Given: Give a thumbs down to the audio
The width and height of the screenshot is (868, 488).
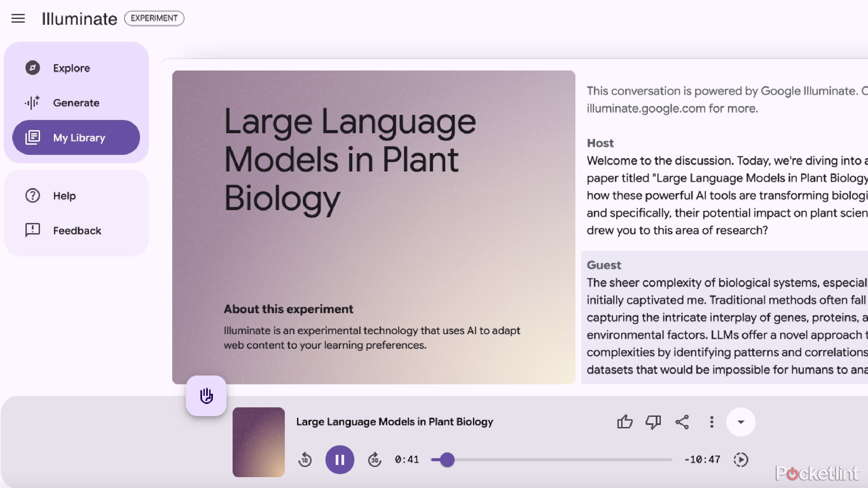Looking at the screenshot, I should [x=653, y=422].
